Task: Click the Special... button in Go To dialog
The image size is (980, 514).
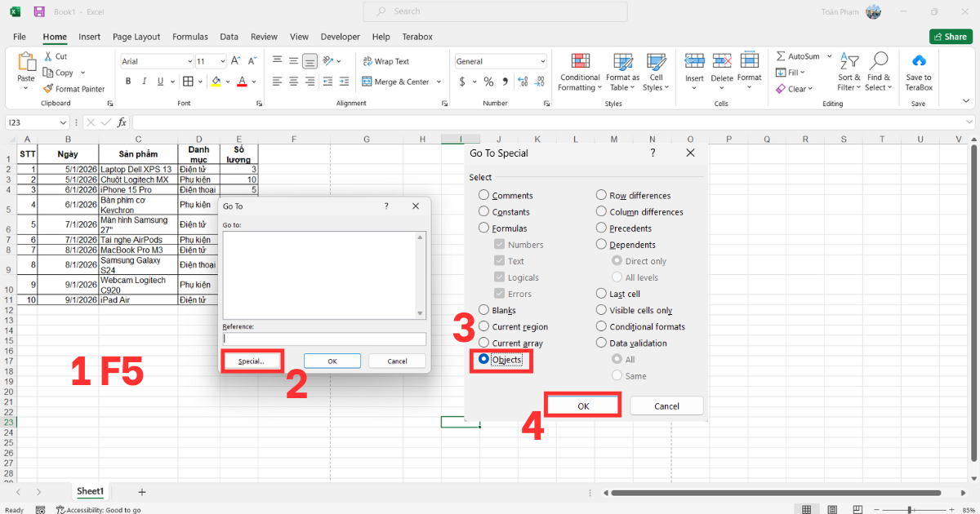Action: pos(252,361)
